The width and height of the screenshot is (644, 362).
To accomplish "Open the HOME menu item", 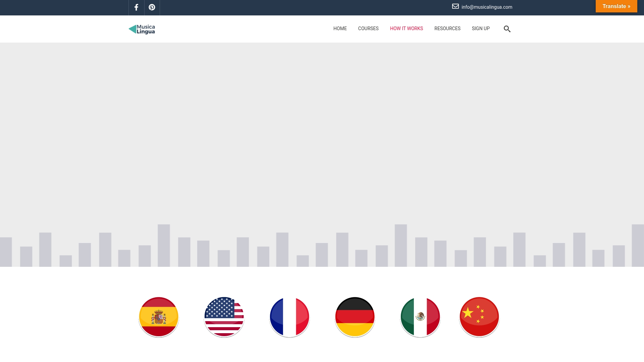I will pyautogui.click(x=340, y=28).
